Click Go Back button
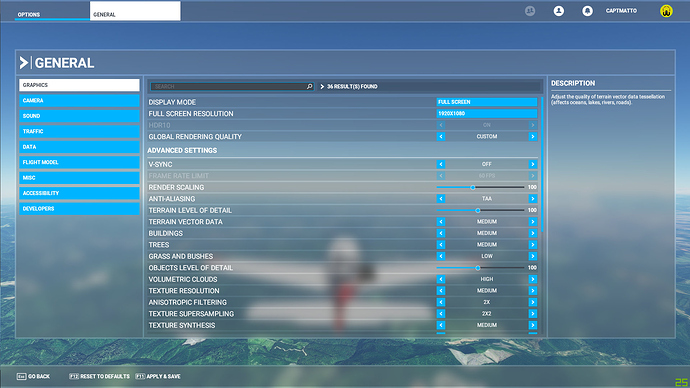This screenshot has width=690, height=388. click(33, 377)
